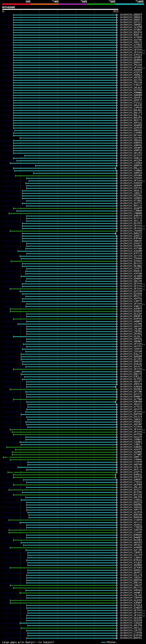The image size is (146, 644).
Task: Select hit UniRef100_Q1GWT5
Action: pyautogui.click(x=131, y=208)
